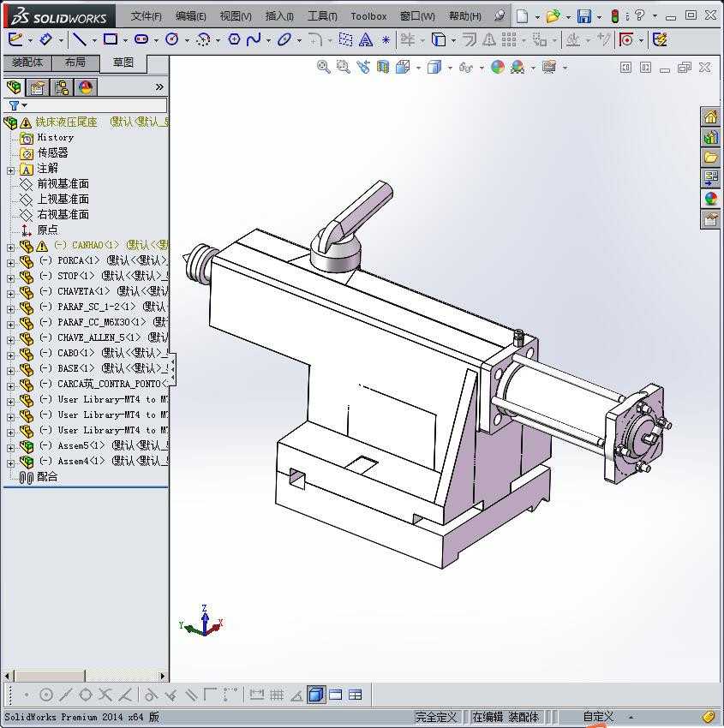Open the File Explorer task pane folder
The height and width of the screenshot is (728, 724).
pyautogui.click(x=710, y=158)
